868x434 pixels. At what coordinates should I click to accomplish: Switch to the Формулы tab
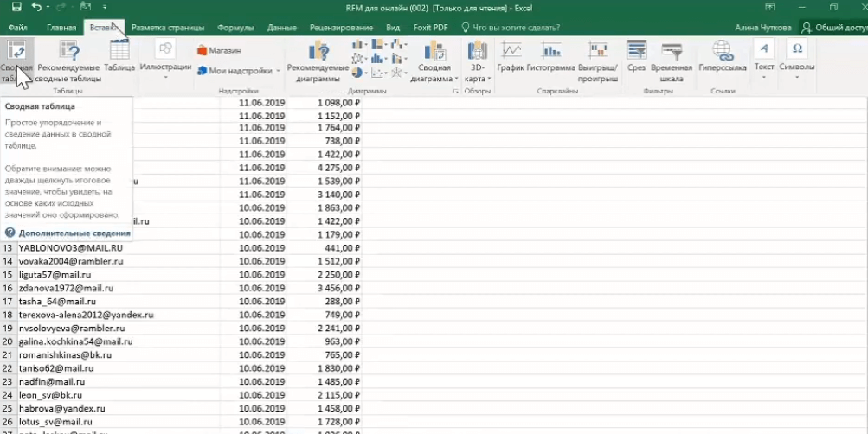[235, 27]
